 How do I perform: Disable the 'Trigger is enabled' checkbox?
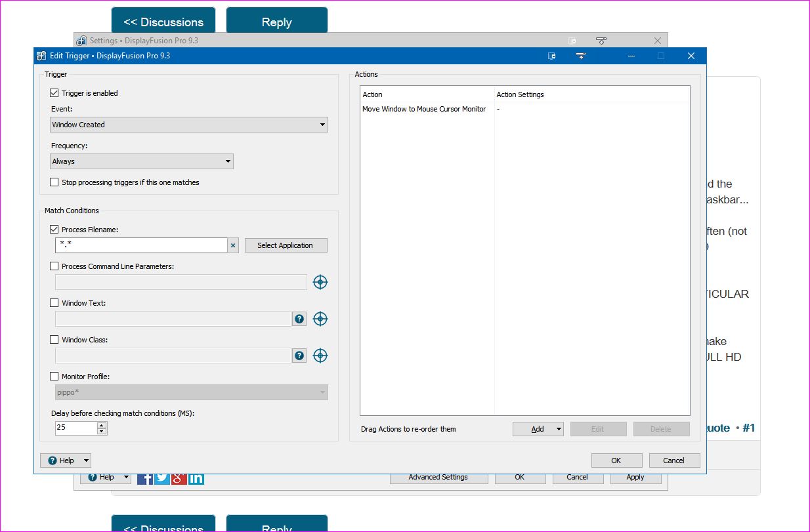point(54,93)
